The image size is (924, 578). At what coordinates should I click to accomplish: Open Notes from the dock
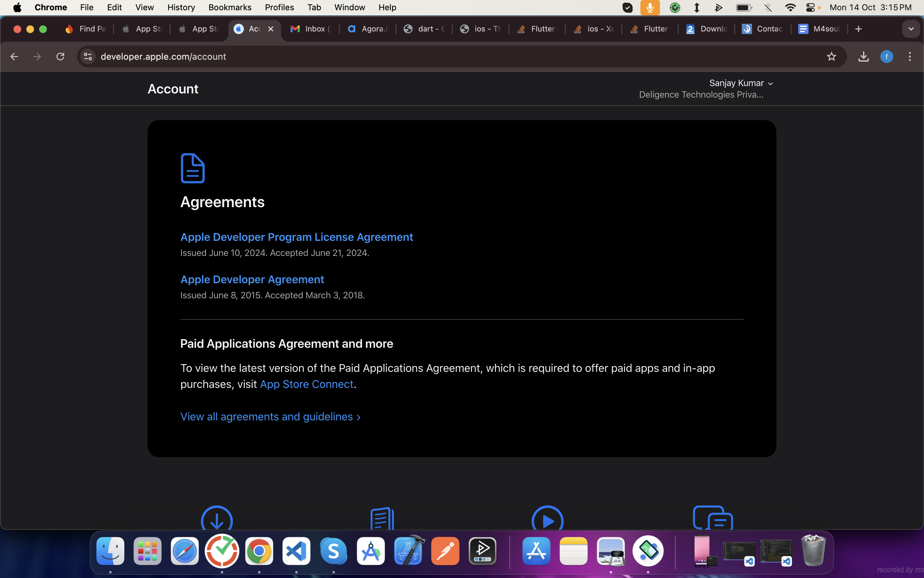(574, 551)
